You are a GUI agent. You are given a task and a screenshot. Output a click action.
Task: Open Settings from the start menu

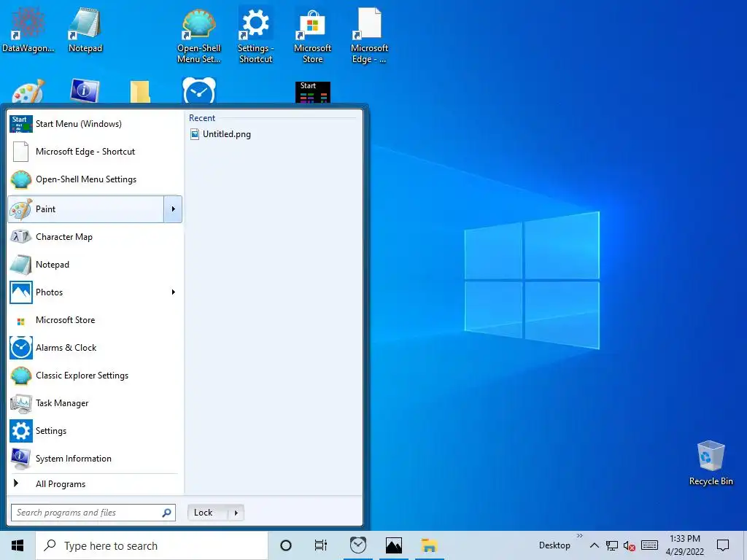(95, 430)
